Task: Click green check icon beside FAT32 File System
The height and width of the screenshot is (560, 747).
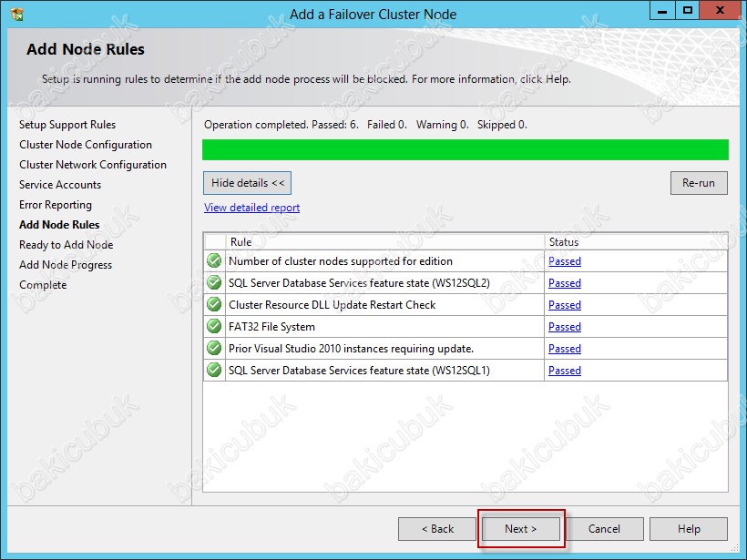Action: [214, 327]
